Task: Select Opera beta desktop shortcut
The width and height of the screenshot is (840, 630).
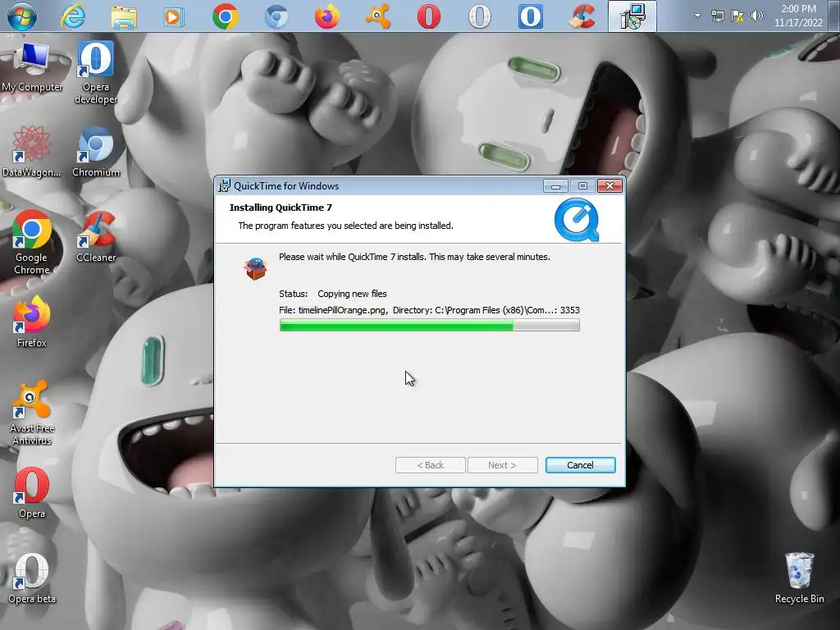Action: tap(32, 578)
